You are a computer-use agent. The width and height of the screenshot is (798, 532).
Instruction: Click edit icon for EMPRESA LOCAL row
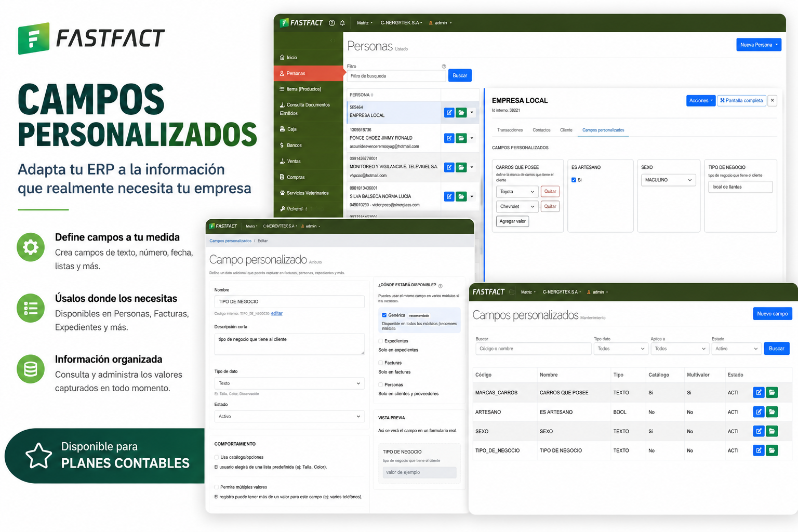pos(449,112)
